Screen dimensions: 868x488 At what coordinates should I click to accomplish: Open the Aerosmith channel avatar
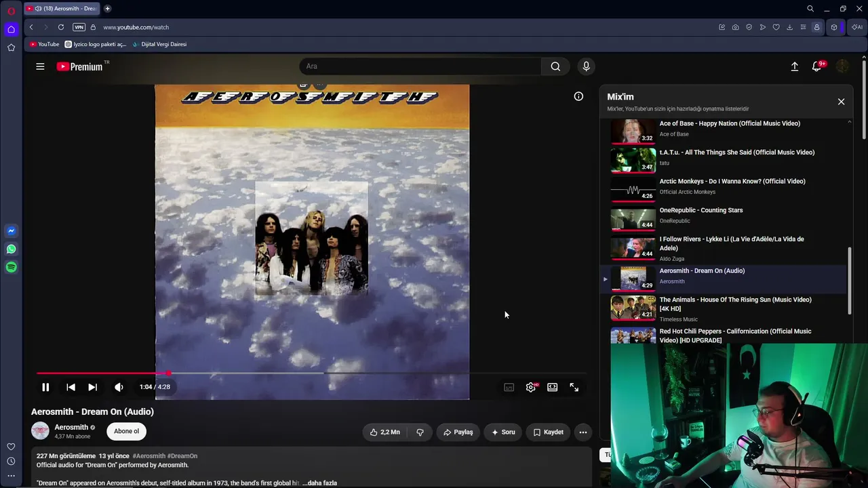pos(40,431)
